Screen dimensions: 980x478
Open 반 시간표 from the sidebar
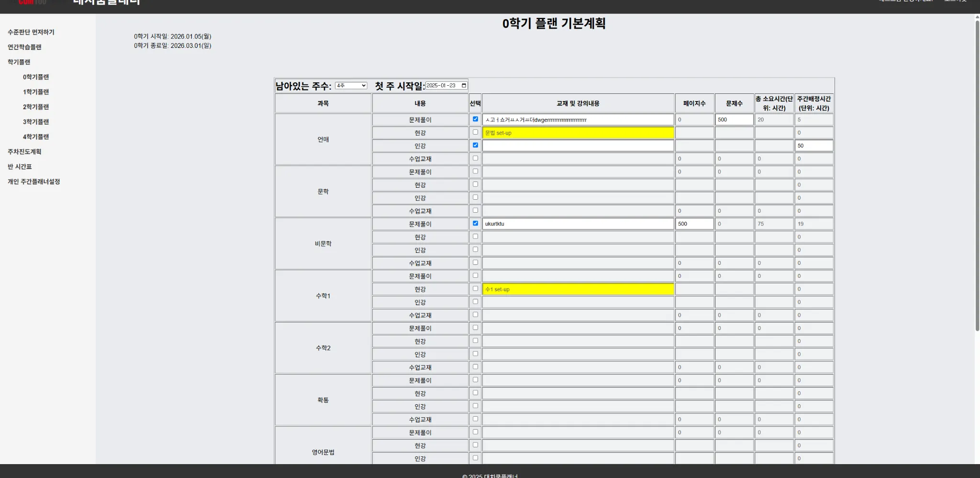coord(20,167)
